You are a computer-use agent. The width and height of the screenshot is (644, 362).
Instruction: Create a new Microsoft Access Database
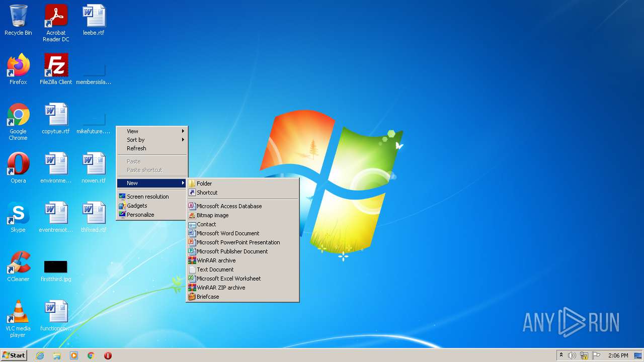243,206
